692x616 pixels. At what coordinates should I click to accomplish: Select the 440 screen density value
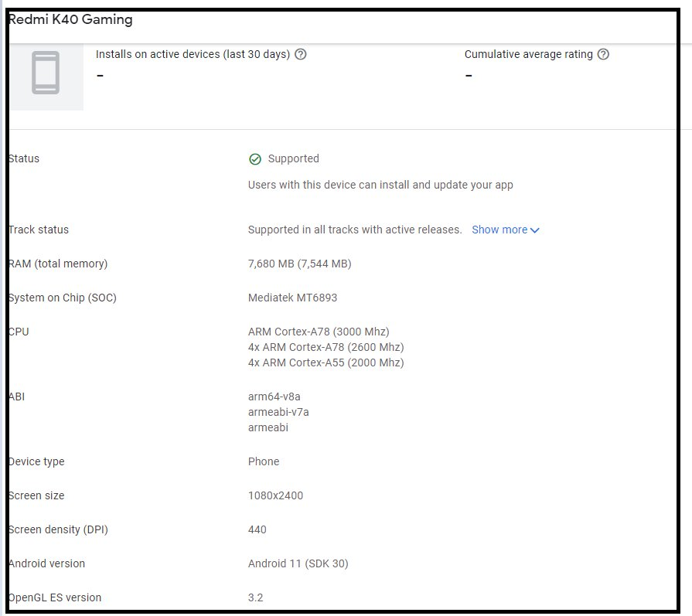257,529
